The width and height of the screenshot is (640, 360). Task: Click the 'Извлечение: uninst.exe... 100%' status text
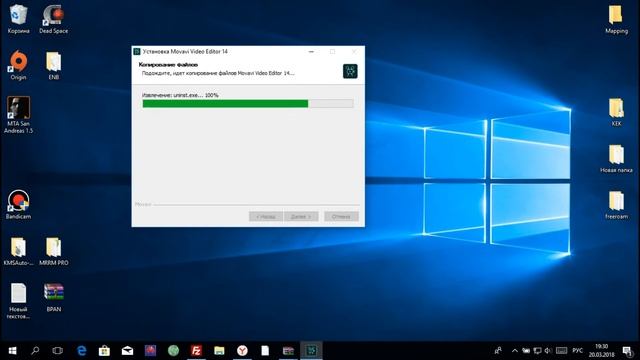click(180, 95)
